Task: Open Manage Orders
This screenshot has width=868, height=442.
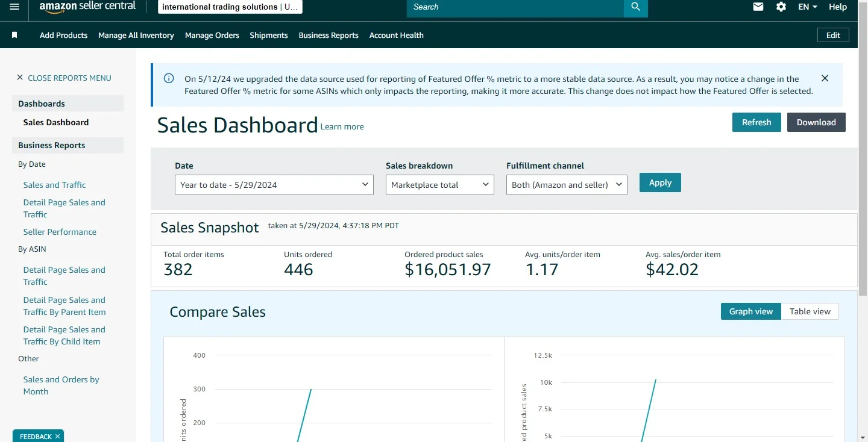Action: [212, 35]
